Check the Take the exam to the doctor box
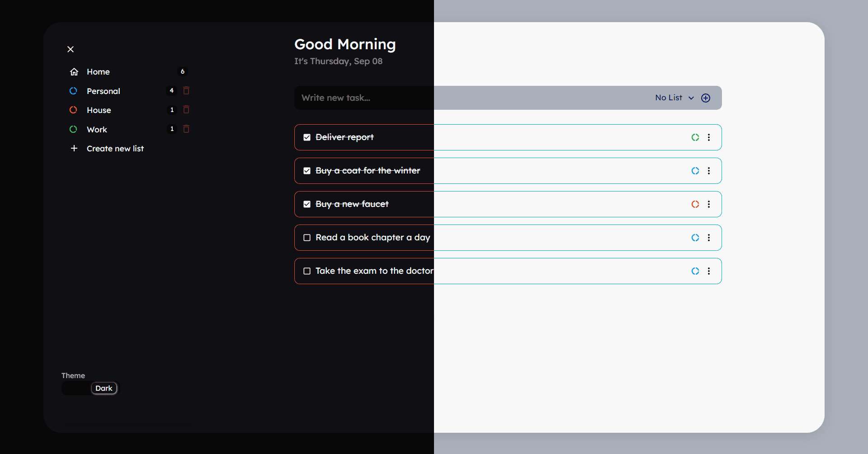The height and width of the screenshot is (454, 868). 307,271
